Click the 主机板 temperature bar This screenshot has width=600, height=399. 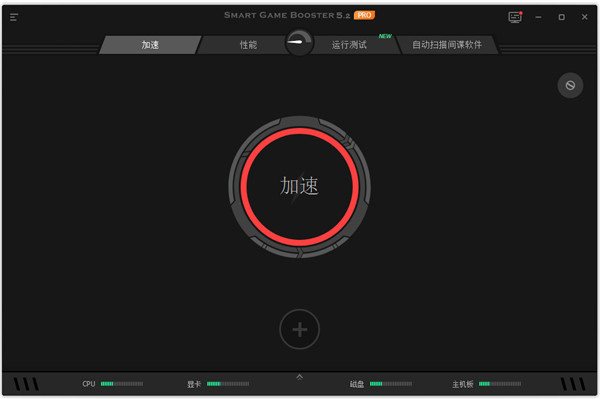click(500, 384)
